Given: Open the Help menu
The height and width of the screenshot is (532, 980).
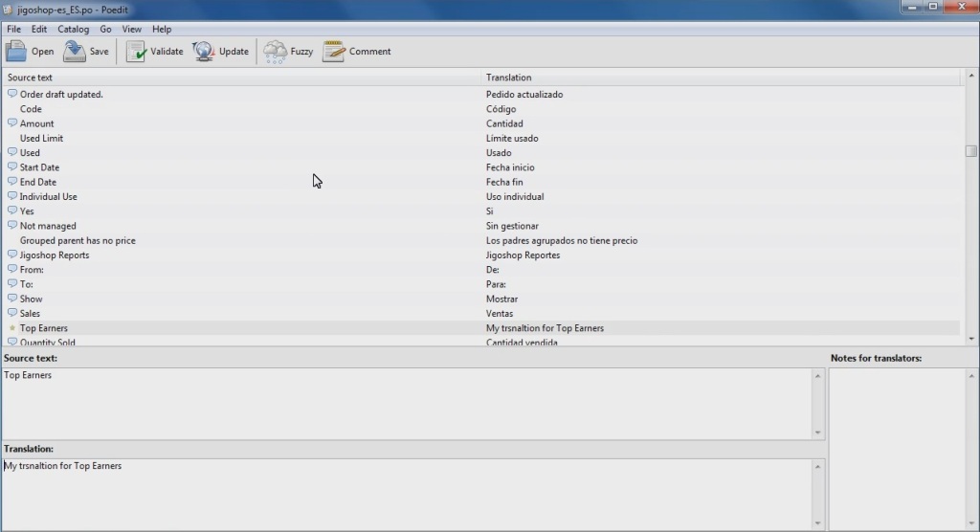Looking at the screenshot, I should pos(162,30).
